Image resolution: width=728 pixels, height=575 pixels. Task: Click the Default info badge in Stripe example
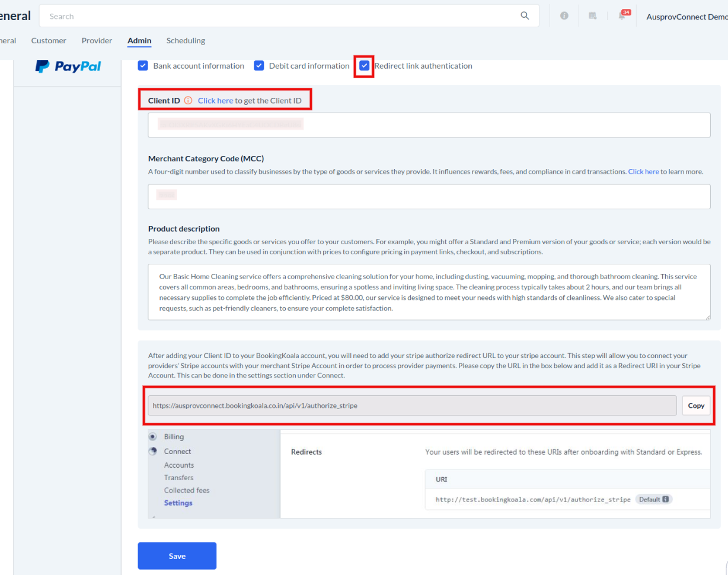click(654, 500)
